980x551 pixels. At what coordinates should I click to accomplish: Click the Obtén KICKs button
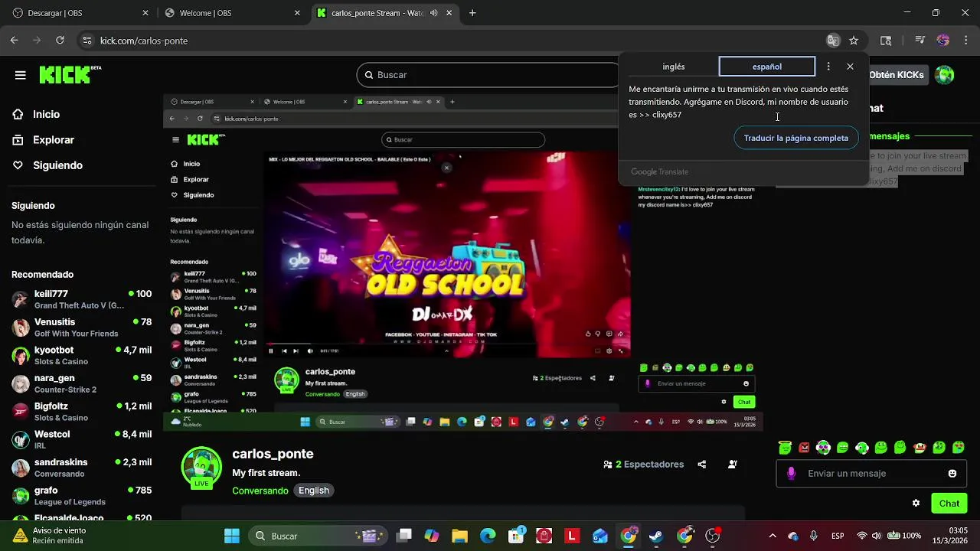click(897, 75)
